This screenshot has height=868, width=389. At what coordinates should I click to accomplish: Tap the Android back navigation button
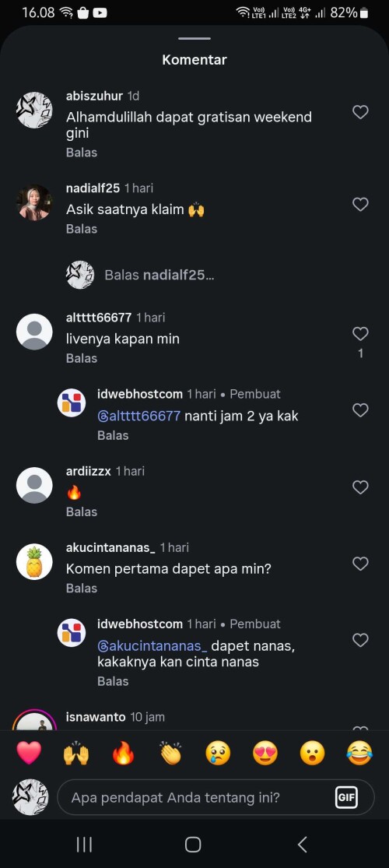coord(302,844)
